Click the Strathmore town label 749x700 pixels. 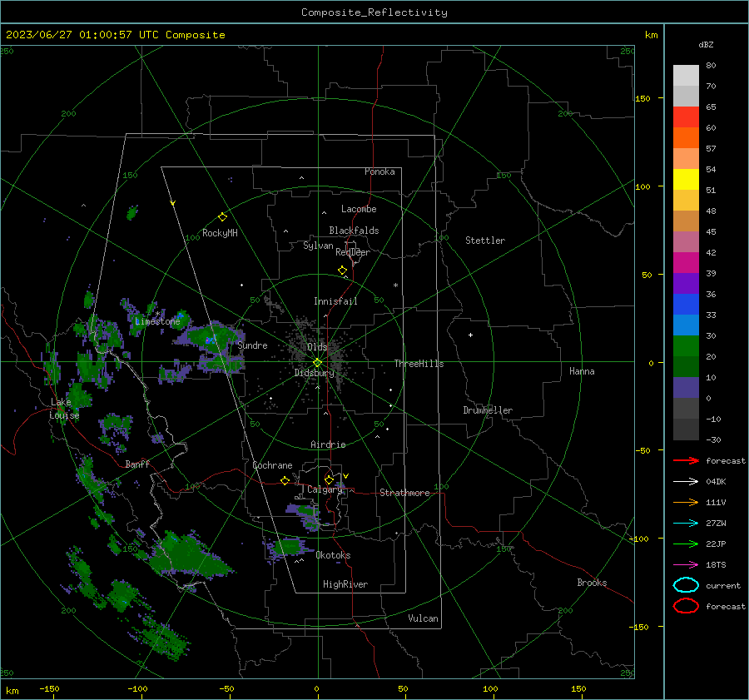pyautogui.click(x=404, y=493)
